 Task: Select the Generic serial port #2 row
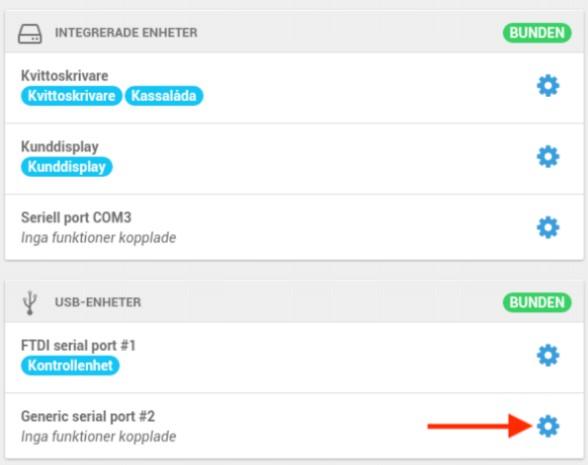point(294,426)
